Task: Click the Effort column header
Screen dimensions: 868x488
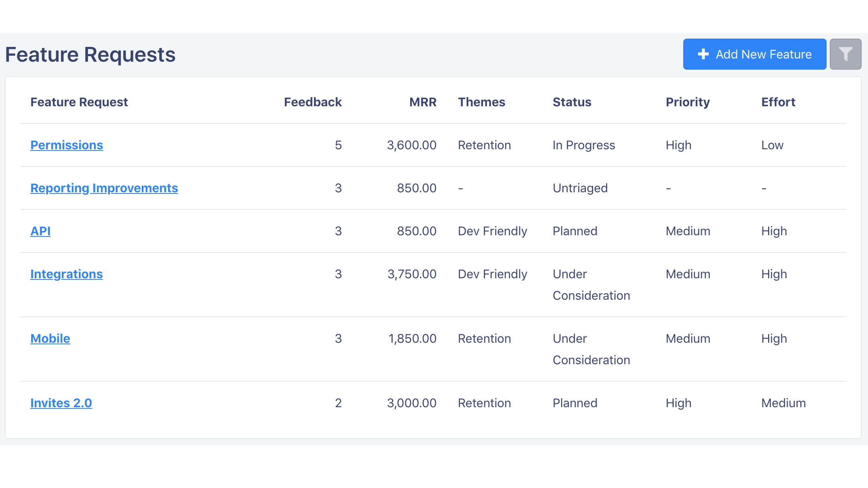Action: click(x=778, y=102)
